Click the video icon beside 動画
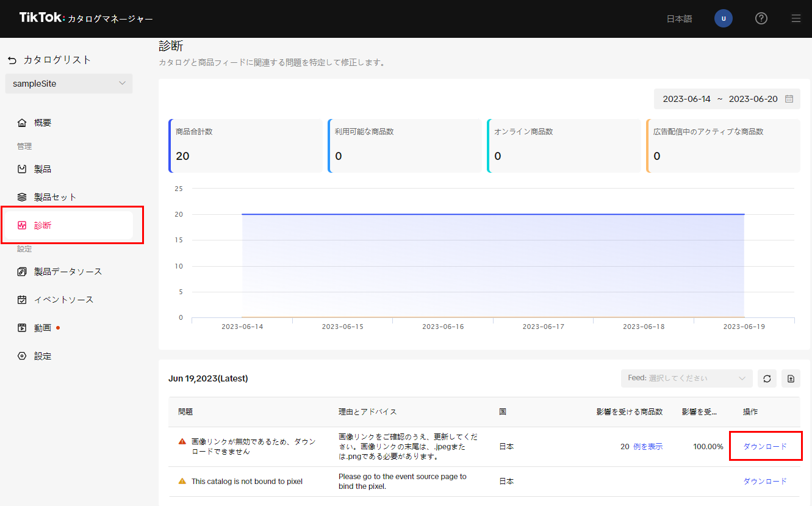The height and width of the screenshot is (506, 812). 22,328
